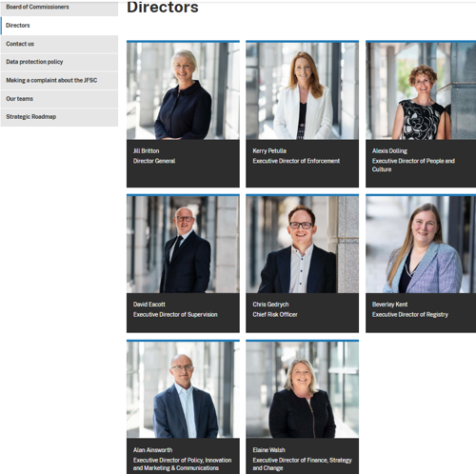Open the Kerry Petulla name link

(269, 151)
